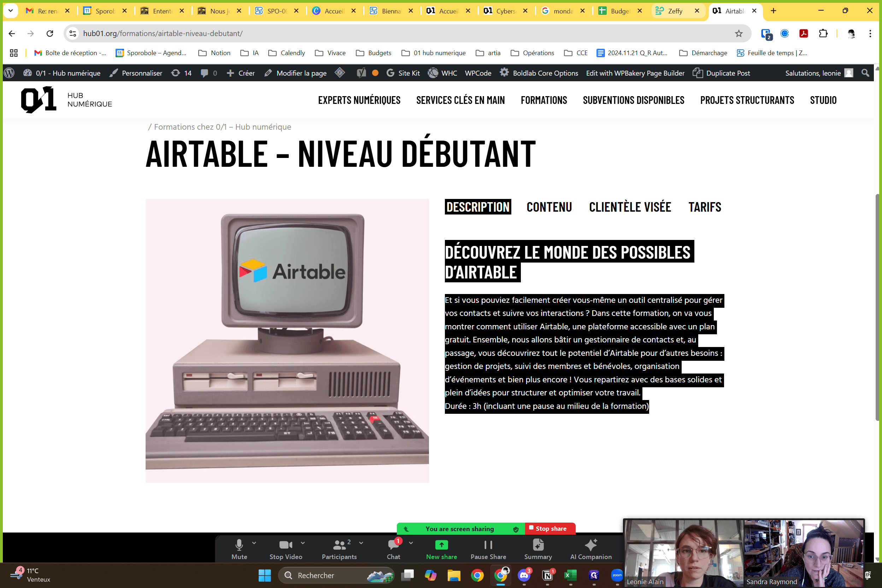Image resolution: width=882 pixels, height=588 pixels.
Task: Open the SERVICES CLÉS EN MAIN menu
Action: point(460,100)
